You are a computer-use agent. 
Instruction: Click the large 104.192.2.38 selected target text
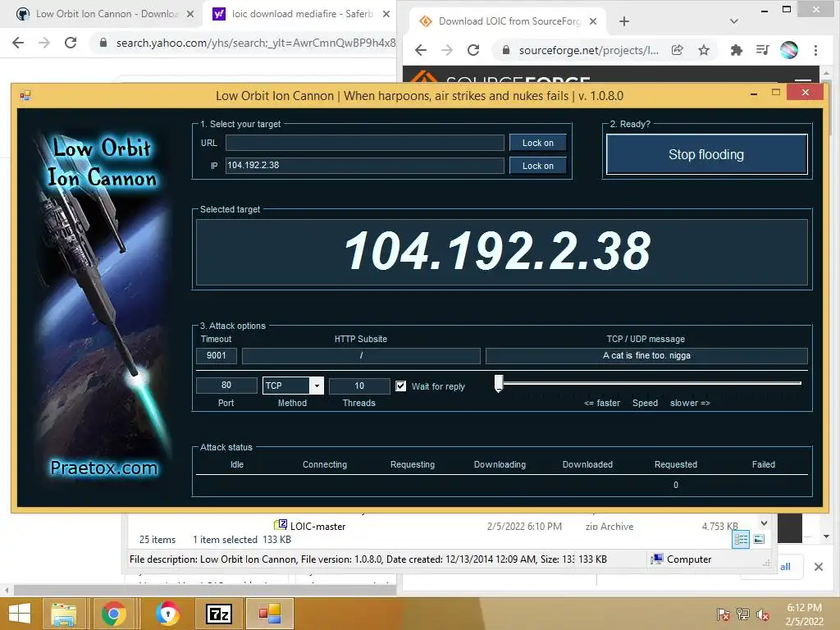click(497, 251)
